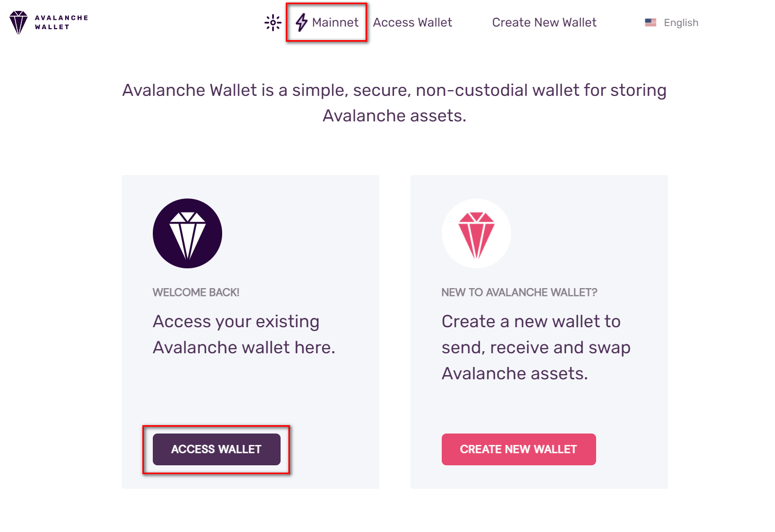This screenshot has width=775, height=532.
Task: Click the AVALANCHE WALLET logo text
Action: [62, 22]
